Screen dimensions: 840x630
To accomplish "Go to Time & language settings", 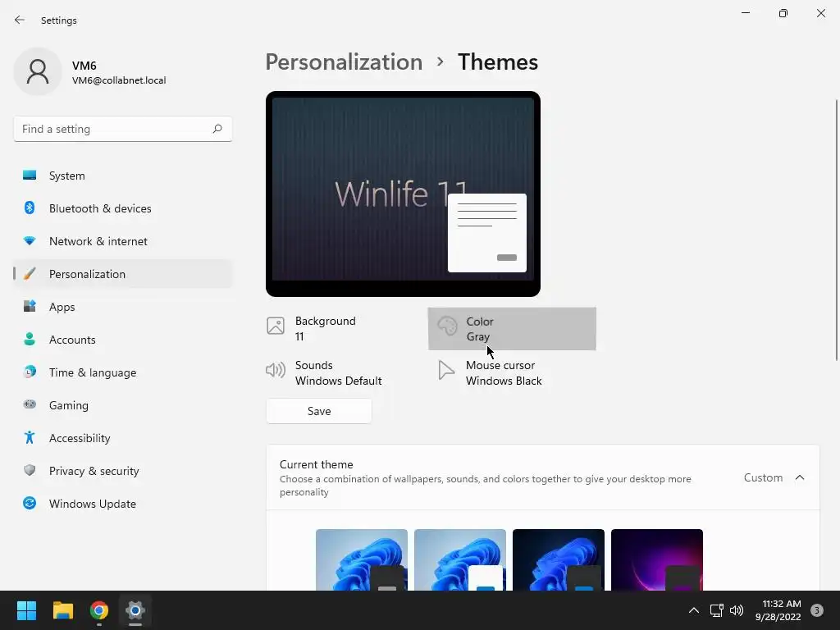I will pos(123,372).
